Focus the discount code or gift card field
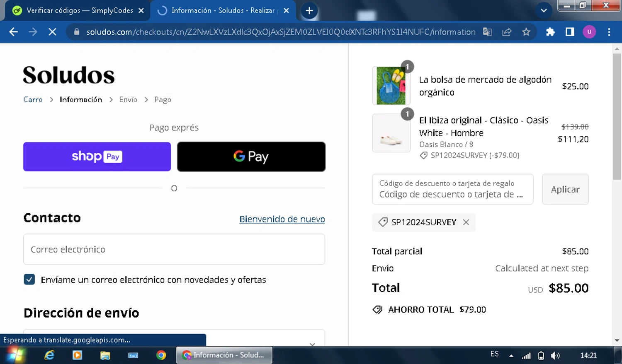 (x=452, y=189)
